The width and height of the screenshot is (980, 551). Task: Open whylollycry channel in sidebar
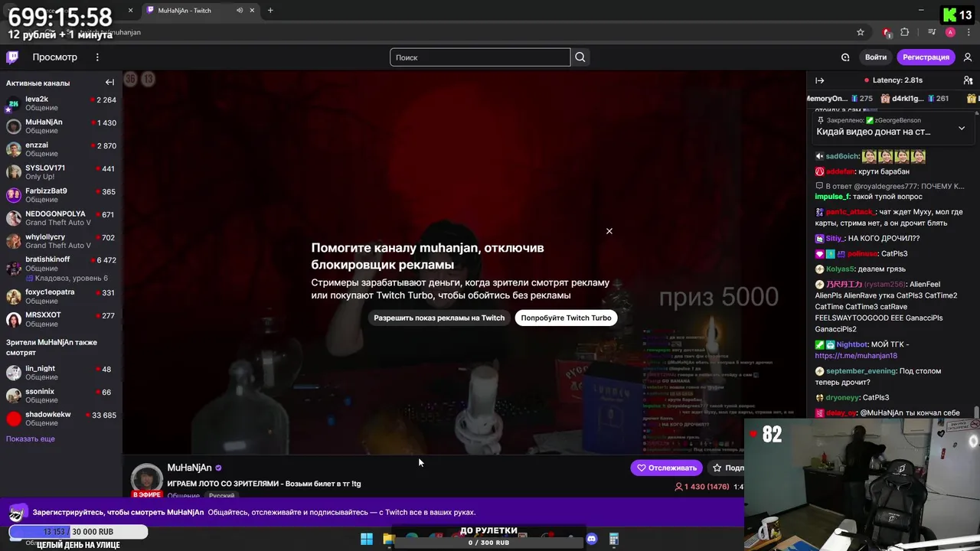click(61, 241)
